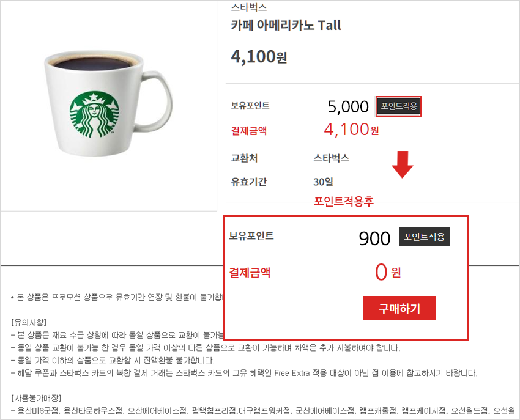Viewport: 520px width, 420px height.
Task: Click the red downward arrow icon
Action: [x=402, y=165]
